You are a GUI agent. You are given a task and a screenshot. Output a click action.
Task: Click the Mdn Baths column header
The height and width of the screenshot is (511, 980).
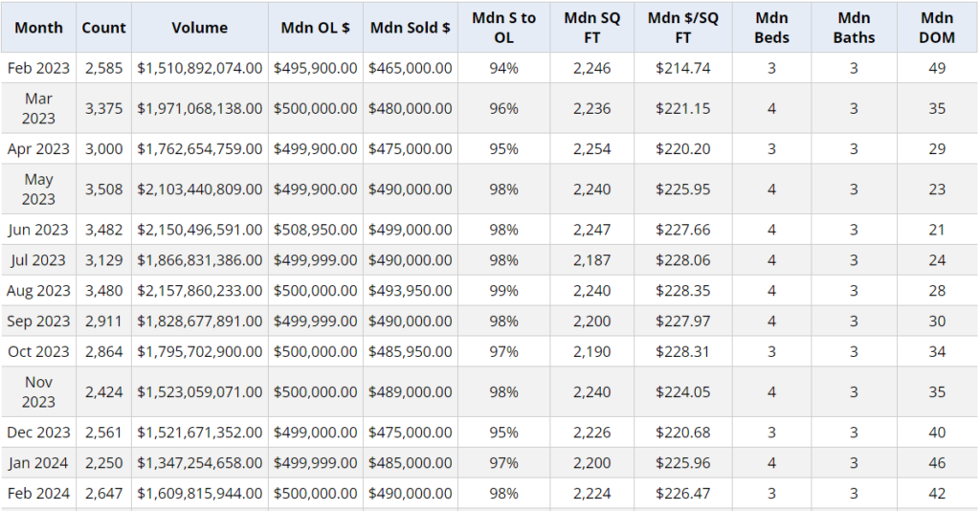click(x=854, y=28)
